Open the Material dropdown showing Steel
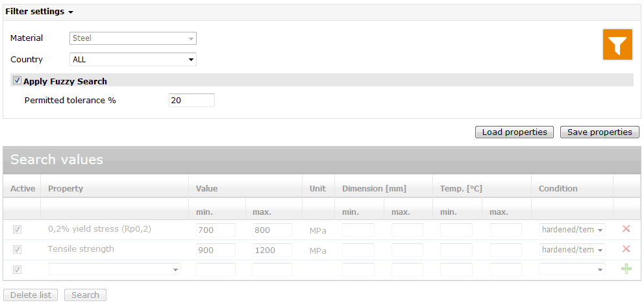Image resolution: width=644 pixels, height=305 pixels. 132,38
